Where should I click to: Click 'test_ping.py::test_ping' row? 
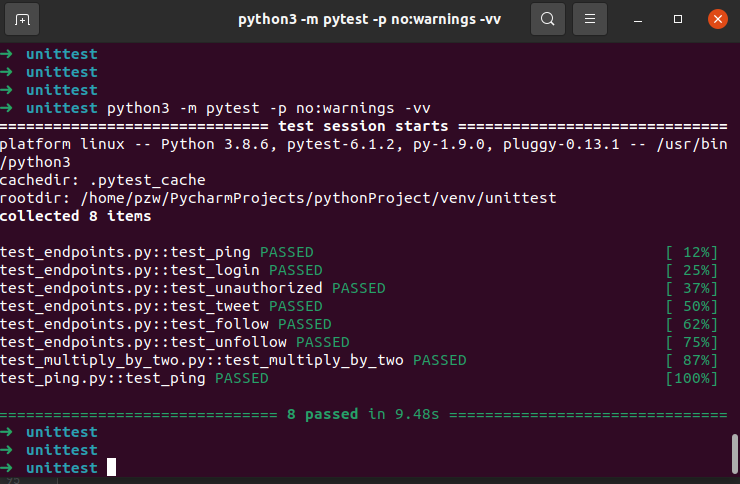359,378
